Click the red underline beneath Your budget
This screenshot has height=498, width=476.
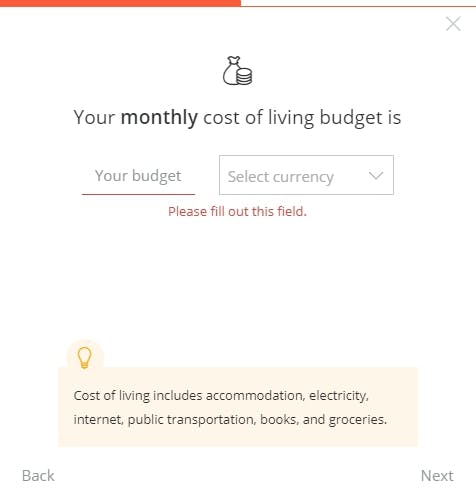[138, 194]
